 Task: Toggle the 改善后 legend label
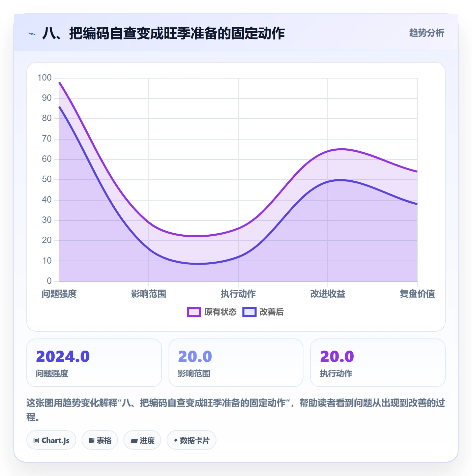272,312
